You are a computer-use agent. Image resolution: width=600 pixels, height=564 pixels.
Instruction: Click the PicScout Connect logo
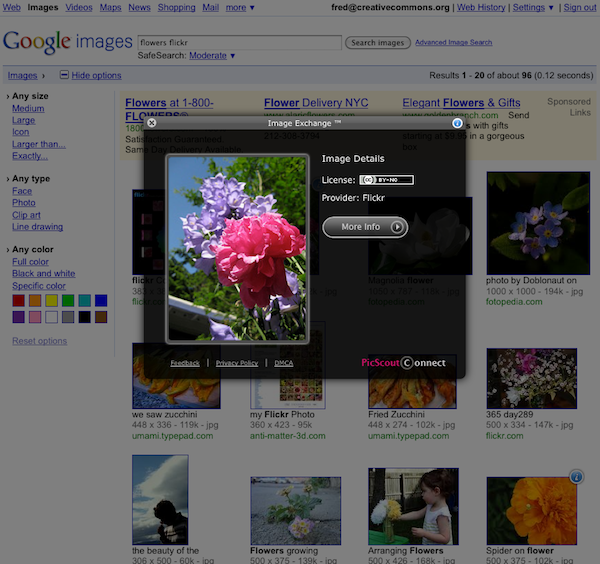tap(403, 363)
